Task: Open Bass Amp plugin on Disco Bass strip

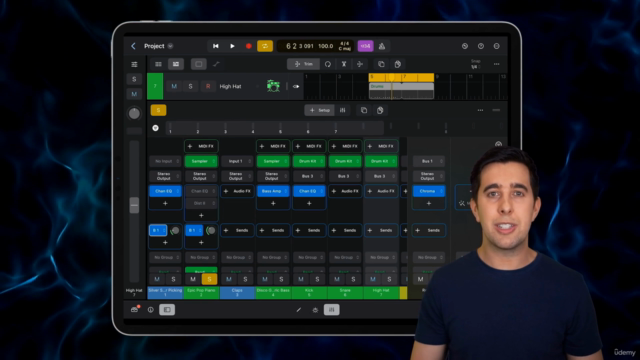Action: 273,191
